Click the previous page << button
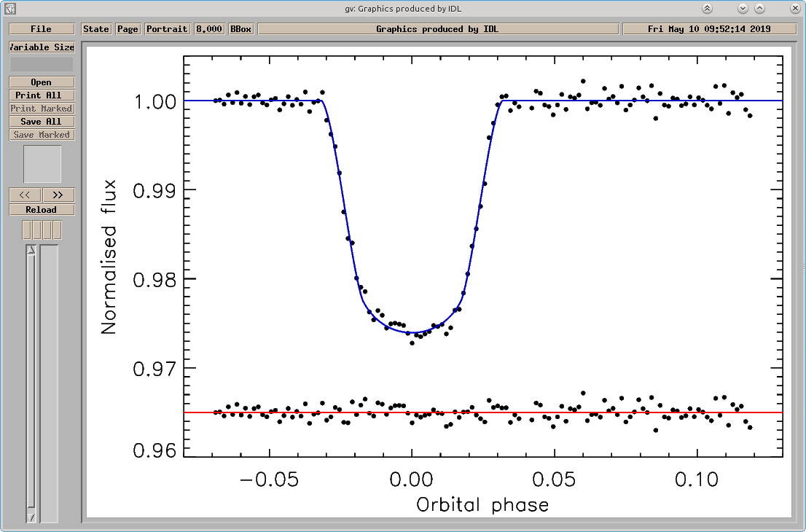The height and width of the screenshot is (532, 806). pyautogui.click(x=25, y=195)
